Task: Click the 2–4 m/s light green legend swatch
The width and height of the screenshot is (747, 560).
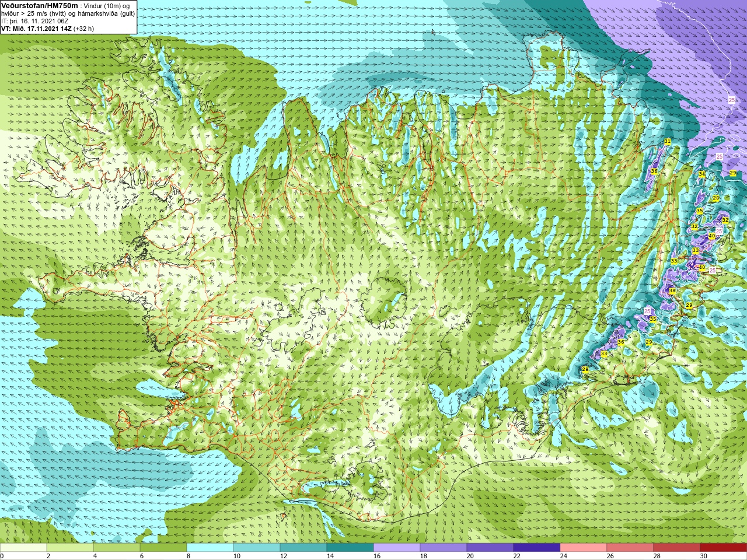Action: (x=70, y=547)
